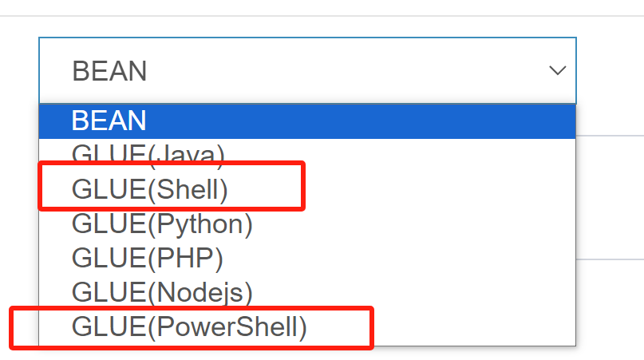Viewport: 644px width, 360px height.
Task: Switch run mode to GLUE(Shell)
Action: click(x=150, y=188)
